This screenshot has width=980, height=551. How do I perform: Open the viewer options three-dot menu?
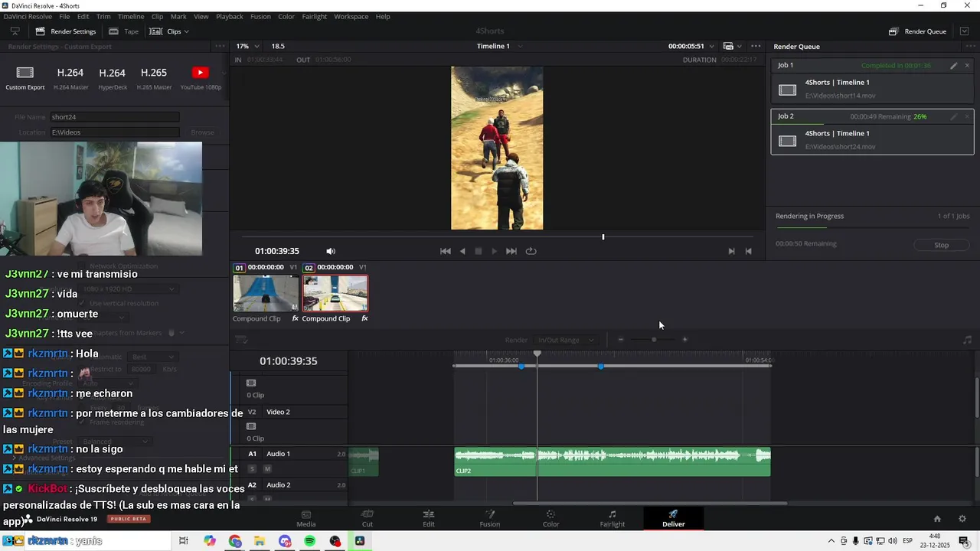click(x=756, y=46)
